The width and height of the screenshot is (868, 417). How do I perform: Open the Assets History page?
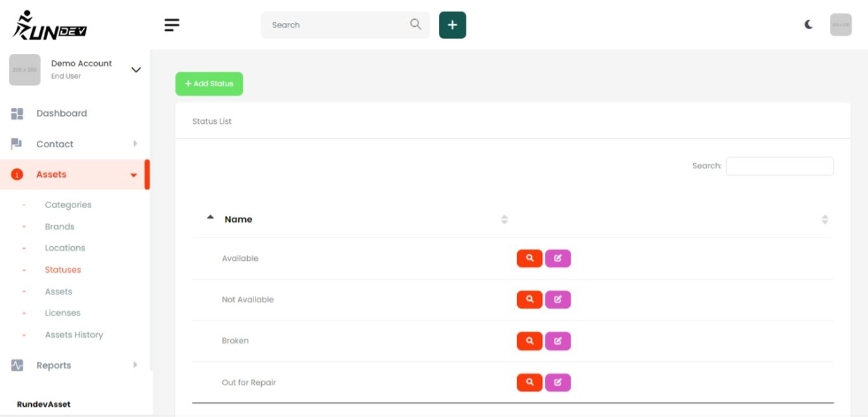[x=74, y=335]
